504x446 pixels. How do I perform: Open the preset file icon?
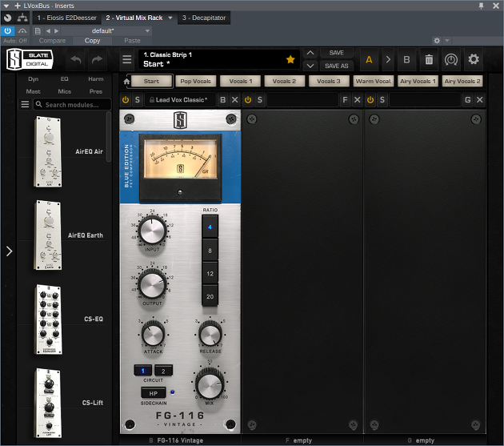pyautogui.click(x=38, y=31)
